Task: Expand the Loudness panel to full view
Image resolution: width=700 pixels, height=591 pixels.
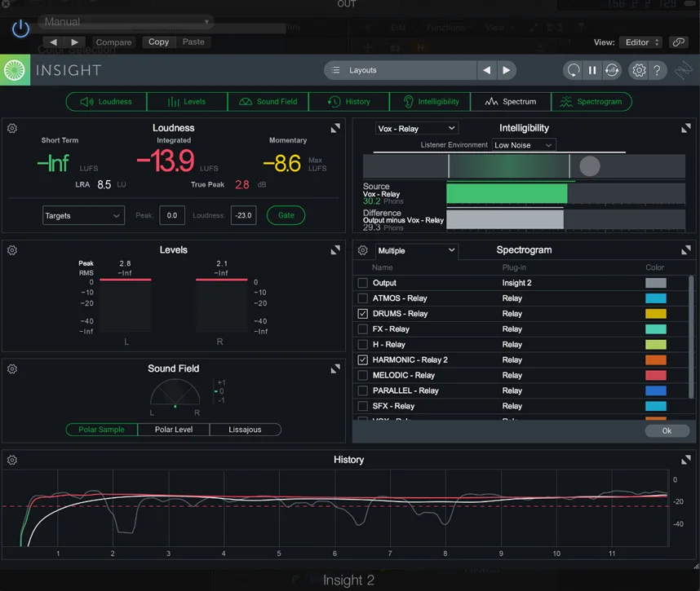Action: pos(335,128)
